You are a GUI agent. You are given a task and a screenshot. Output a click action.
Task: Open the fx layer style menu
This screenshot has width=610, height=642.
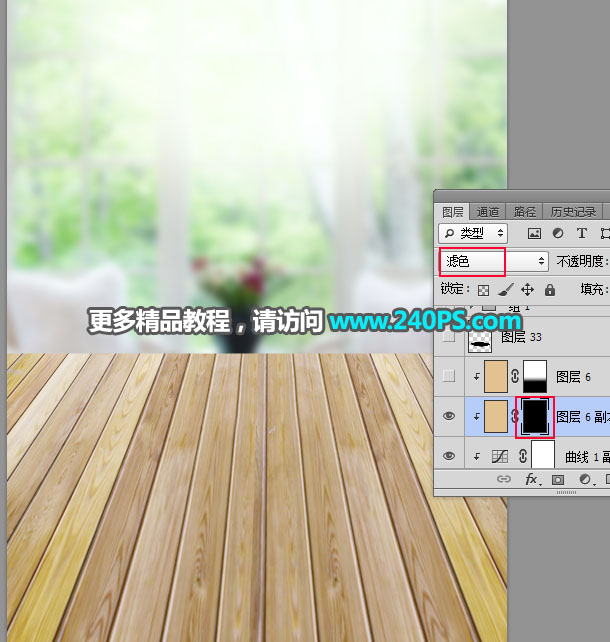[x=533, y=480]
